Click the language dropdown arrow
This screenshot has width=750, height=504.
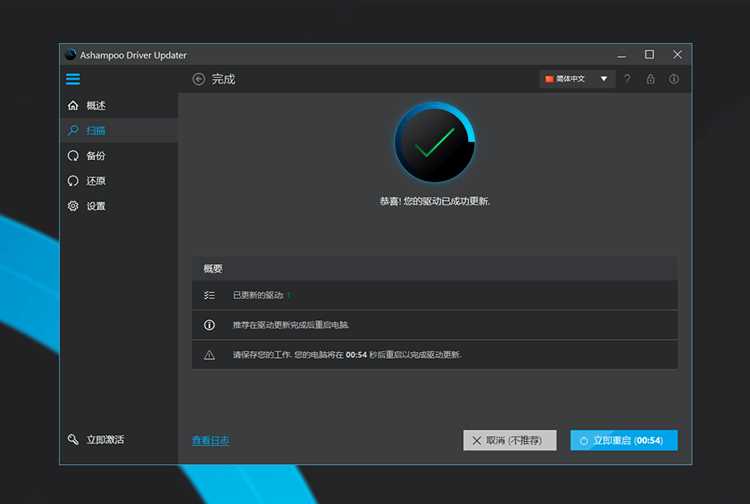(x=604, y=79)
